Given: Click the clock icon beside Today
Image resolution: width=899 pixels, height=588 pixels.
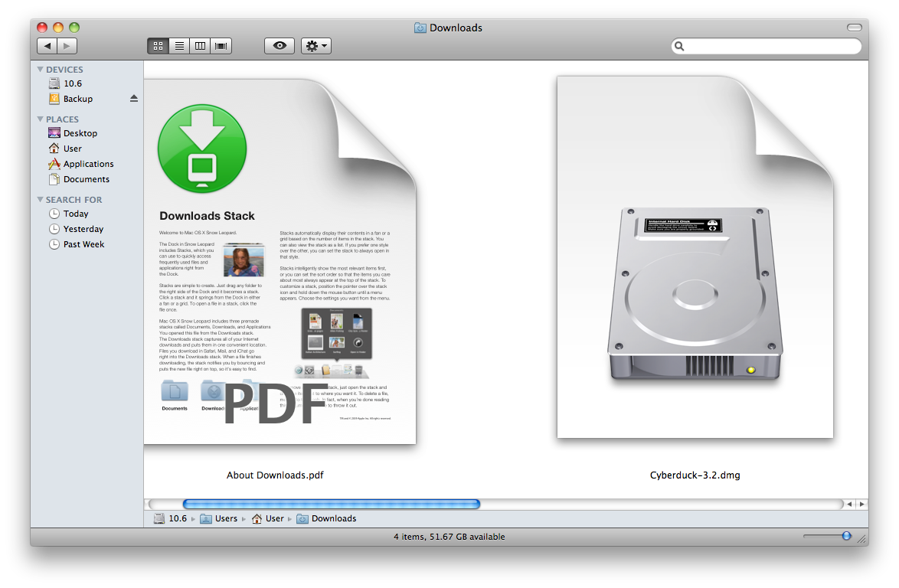Looking at the screenshot, I should (54, 214).
